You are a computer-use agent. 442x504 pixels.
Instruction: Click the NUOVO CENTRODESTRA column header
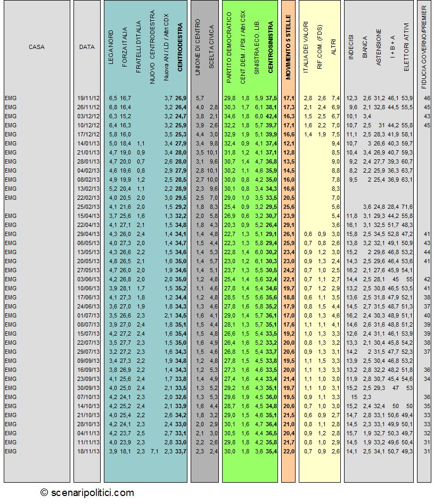pos(152,47)
